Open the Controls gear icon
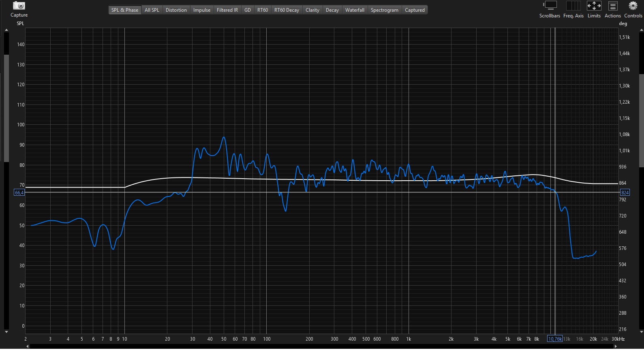This screenshot has height=350, width=644. 633,6
